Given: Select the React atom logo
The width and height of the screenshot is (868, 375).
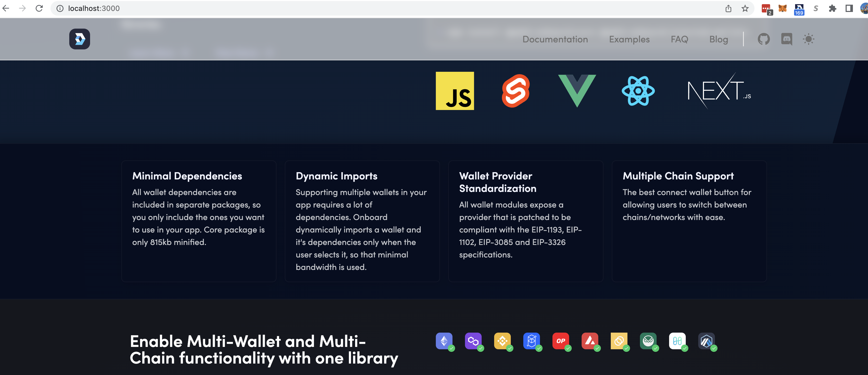Looking at the screenshot, I should 638,91.
